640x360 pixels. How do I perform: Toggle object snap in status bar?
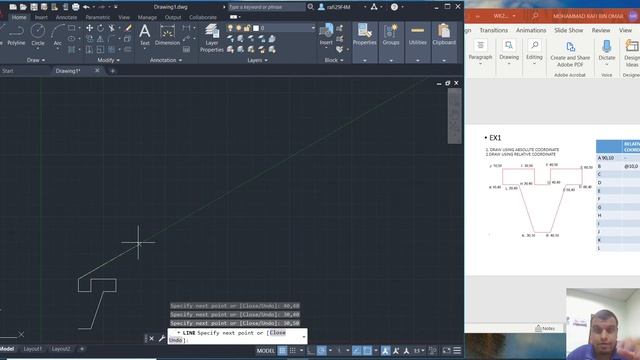pyautogui.click(x=367, y=351)
